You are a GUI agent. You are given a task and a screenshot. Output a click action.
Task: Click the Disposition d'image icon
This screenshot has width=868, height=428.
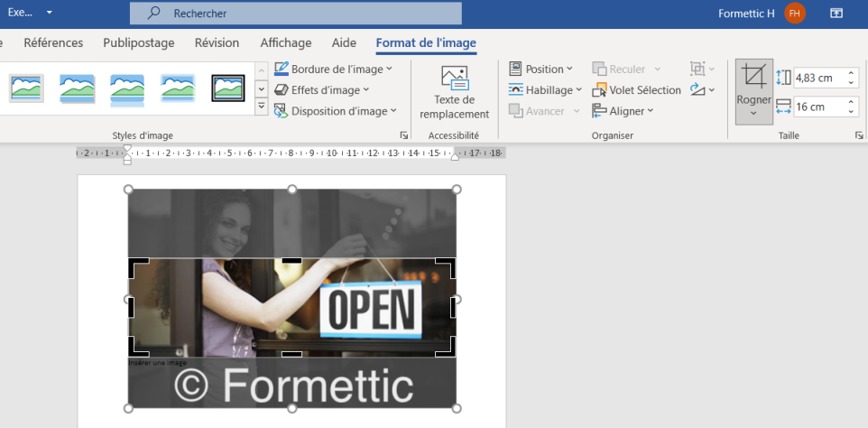[282, 111]
